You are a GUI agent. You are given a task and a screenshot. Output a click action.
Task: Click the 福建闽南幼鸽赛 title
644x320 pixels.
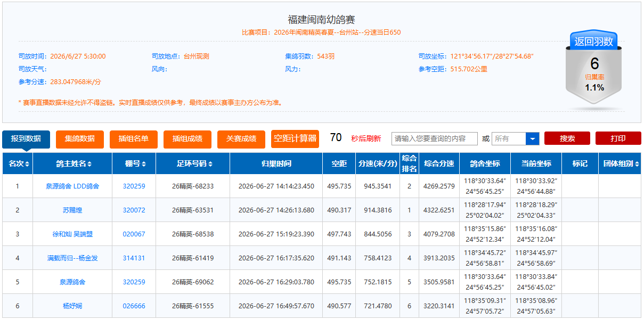(322, 20)
